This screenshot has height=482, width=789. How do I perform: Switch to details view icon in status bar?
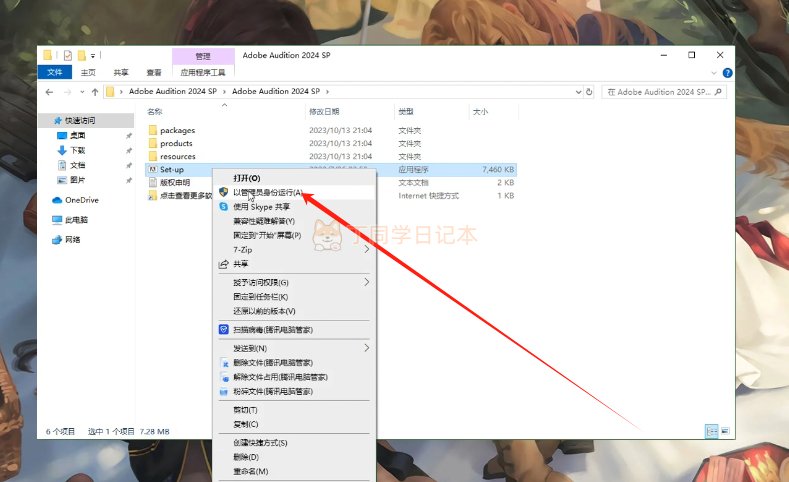(x=712, y=431)
